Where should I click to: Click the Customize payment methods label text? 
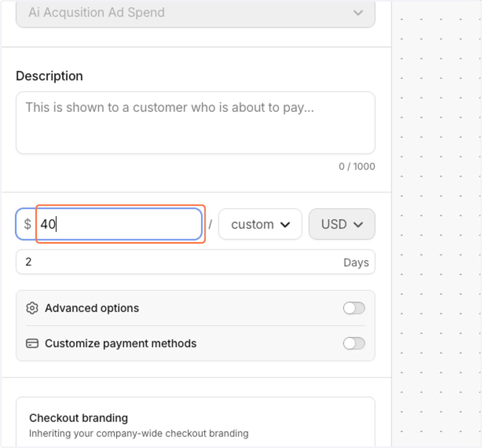point(120,344)
